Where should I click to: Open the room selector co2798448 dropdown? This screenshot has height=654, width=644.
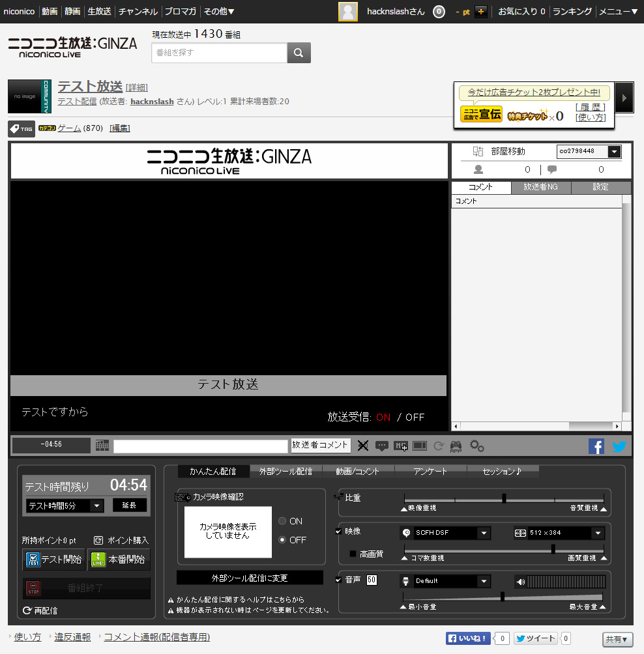pos(589,151)
